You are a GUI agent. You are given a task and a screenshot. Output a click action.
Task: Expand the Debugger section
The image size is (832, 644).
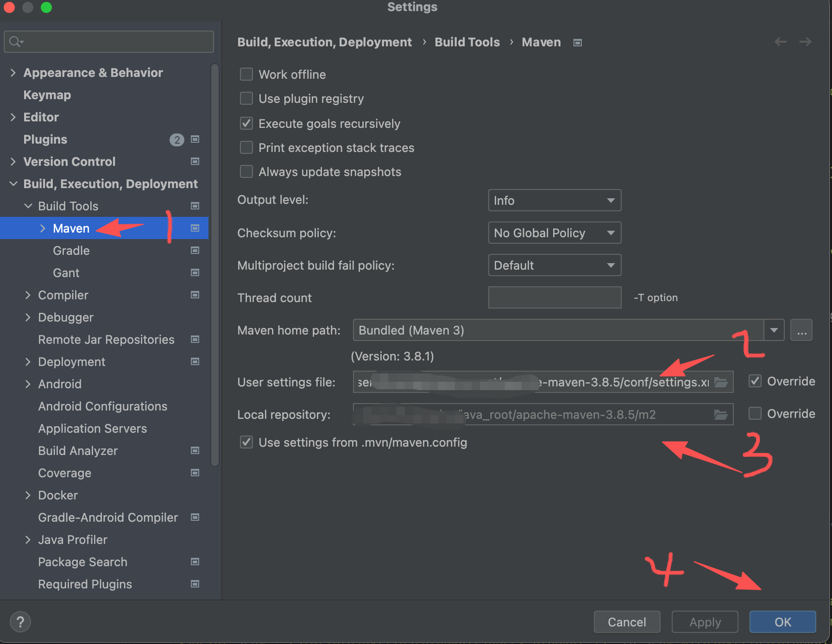tap(28, 317)
